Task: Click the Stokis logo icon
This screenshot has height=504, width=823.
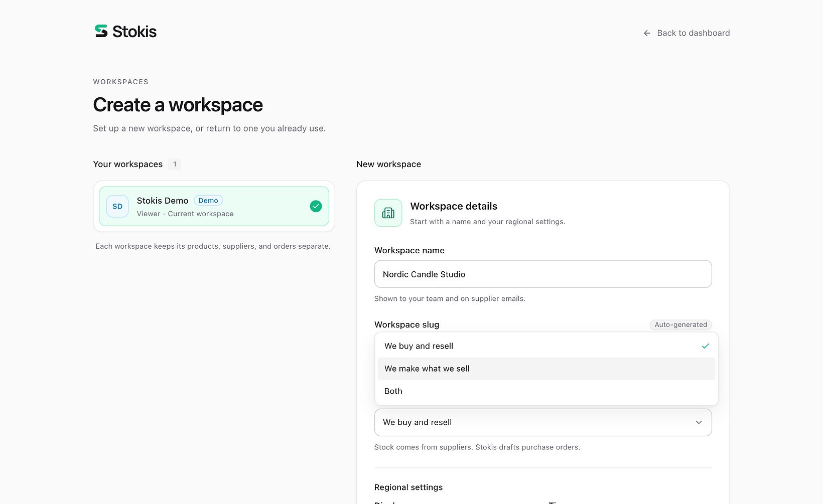Action: pos(101,31)
